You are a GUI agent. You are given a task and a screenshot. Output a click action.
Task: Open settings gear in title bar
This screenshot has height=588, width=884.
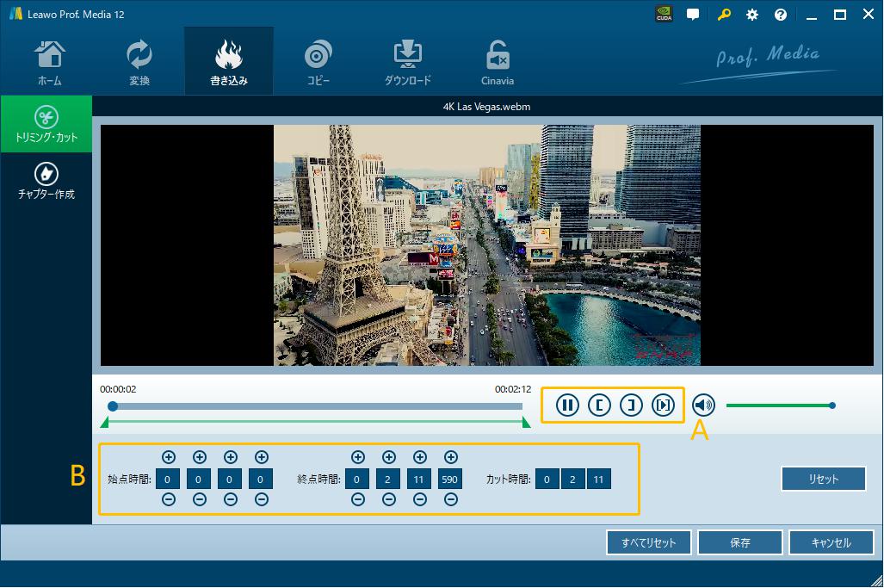752,15
